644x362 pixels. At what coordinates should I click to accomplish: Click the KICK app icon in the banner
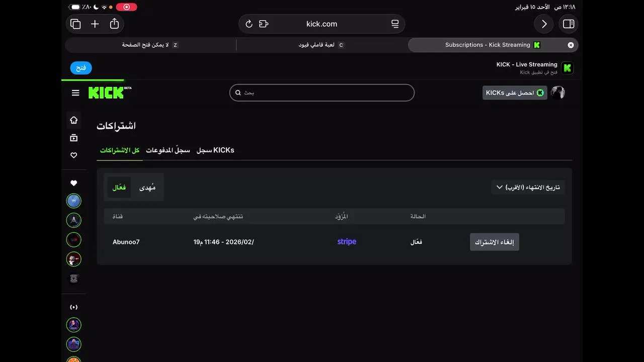568,68
